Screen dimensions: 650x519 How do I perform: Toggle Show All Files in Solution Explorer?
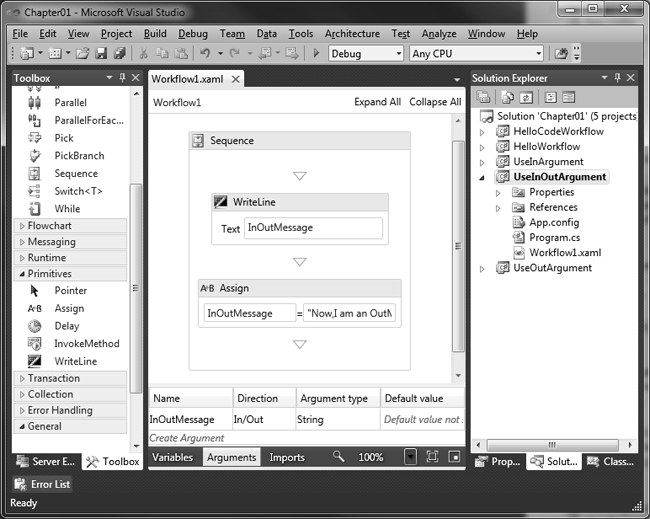tap(507, 97)
